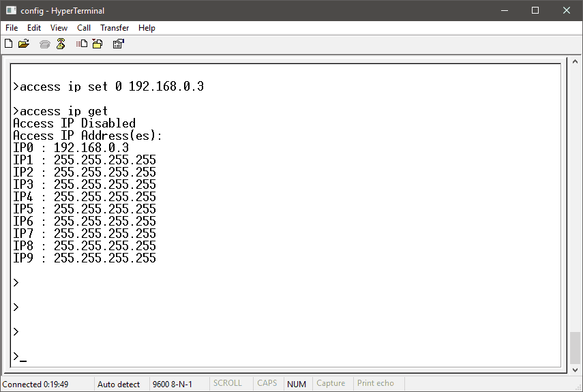The image size is (583, 392).
Task: Click the Open folder toolbar icon
Action: point(24,44)
